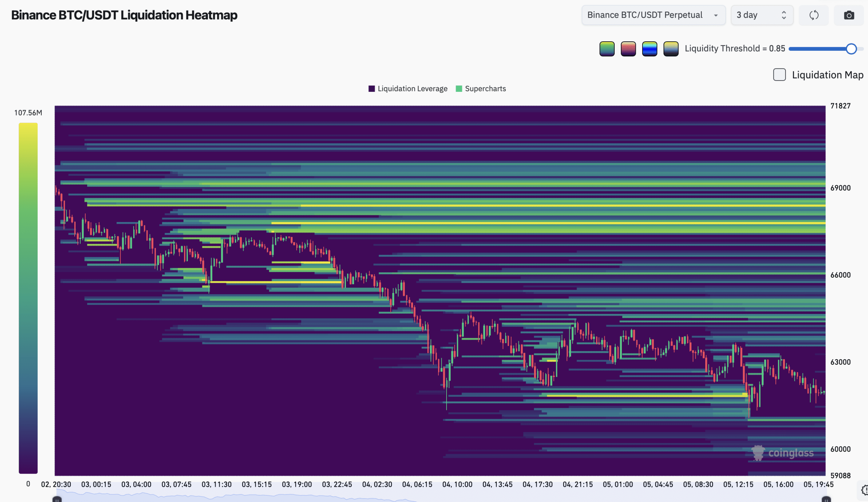Image resolution: width=868 pixels, height=502 pixels.
Task: Click the 66000 price axis label
Action: [x=841, y=275]
